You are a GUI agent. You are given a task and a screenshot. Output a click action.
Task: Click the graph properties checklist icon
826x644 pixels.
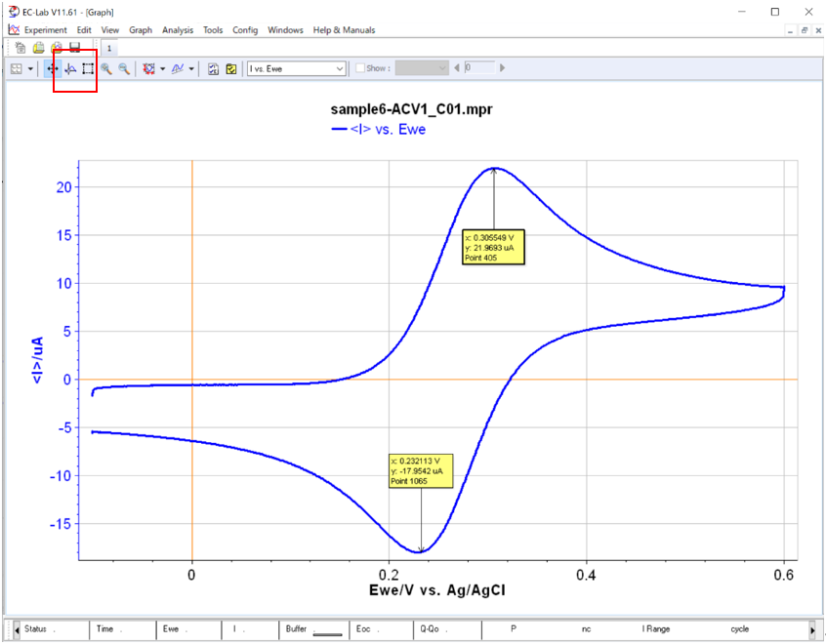pos(214,68)
